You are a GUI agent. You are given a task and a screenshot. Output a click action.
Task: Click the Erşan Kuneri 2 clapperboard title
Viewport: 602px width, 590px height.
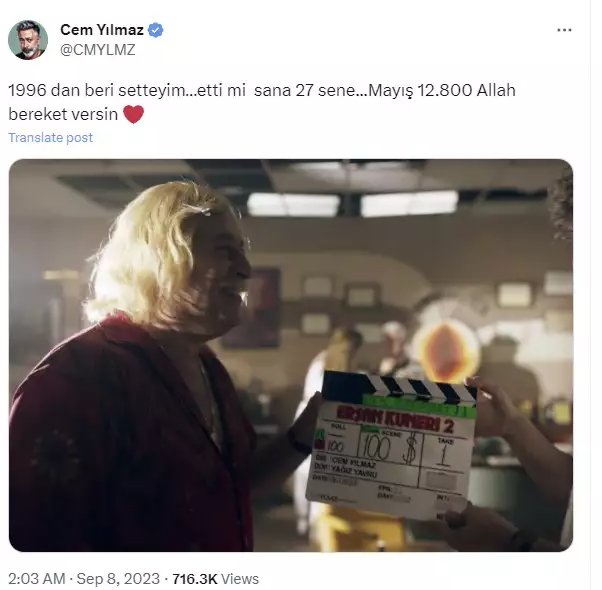tap(395, 417)
